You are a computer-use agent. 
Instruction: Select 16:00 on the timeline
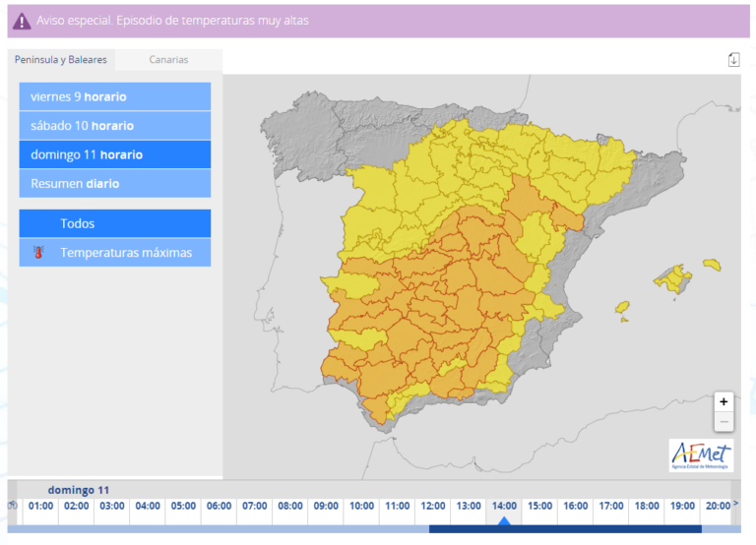click(x=576, y=506)
